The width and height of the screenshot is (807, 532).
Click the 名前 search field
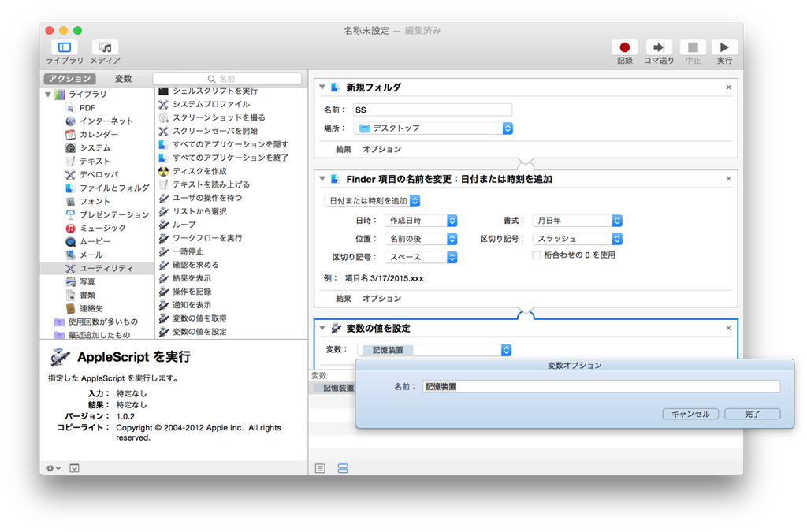click(x=227, y=79)
